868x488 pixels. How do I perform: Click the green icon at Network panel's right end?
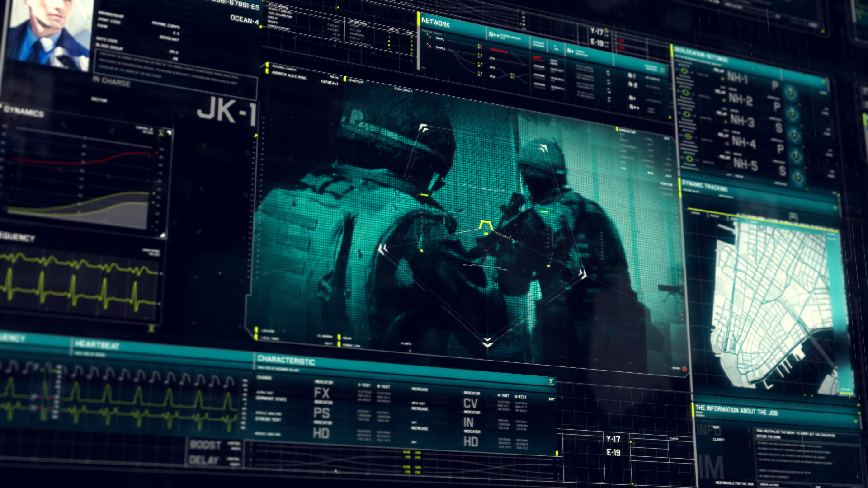pyautogui.click(x=662, y=70)
